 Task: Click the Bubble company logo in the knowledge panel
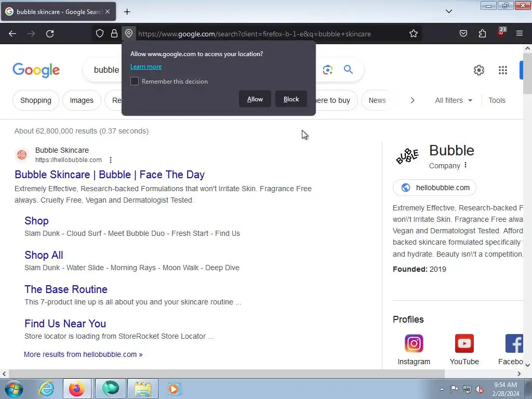pyautogui.click(x=407, y=156)
